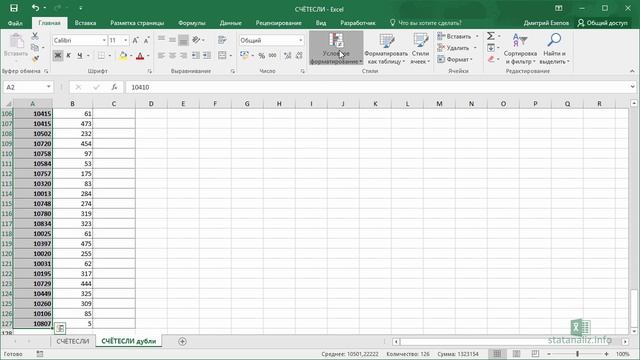Toggle italic formatting К
Image resolution: width=640 pixels, height=360 pixels.
pyautogui.click(x=69, y=56)
